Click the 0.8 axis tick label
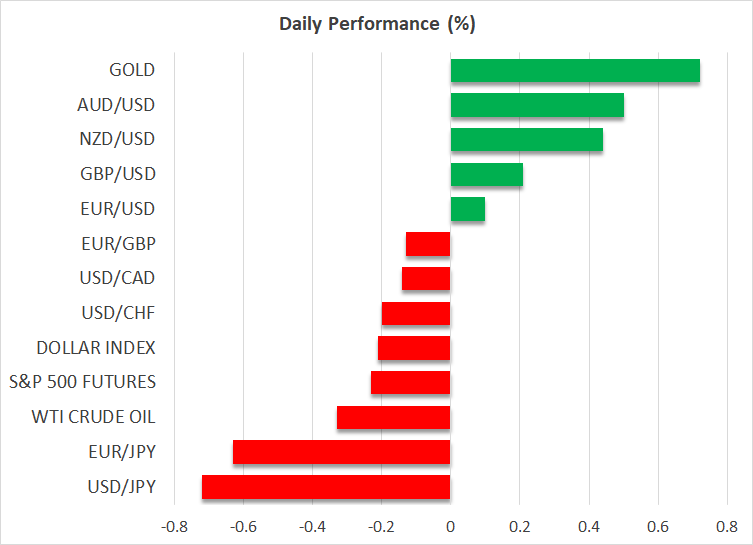 727,526
